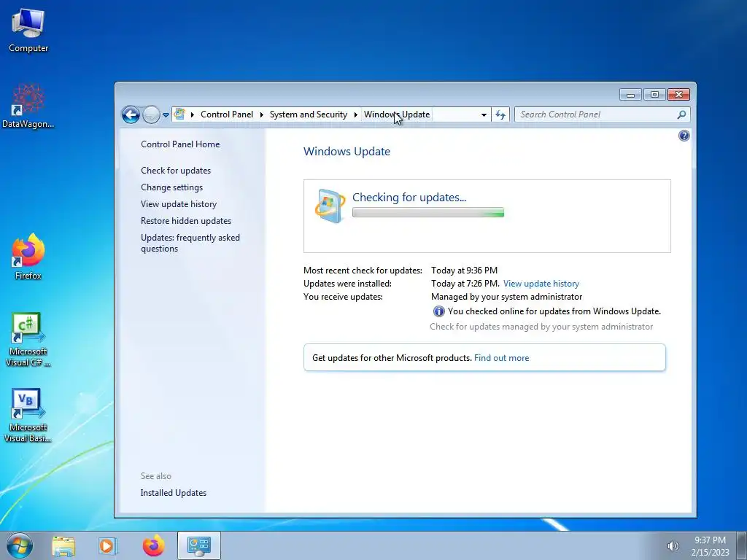Image resolution: width=747 pixels, height=560 pixels.
Task: Expand the arrow after Control Panel breadcrumb
Action: coord(262,114)
